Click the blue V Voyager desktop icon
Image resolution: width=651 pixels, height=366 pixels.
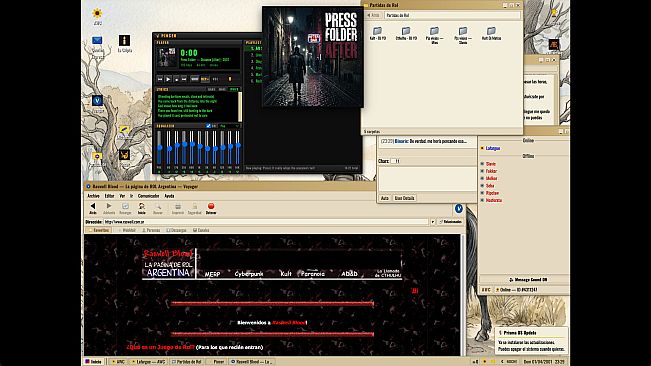tap(97, 100)
